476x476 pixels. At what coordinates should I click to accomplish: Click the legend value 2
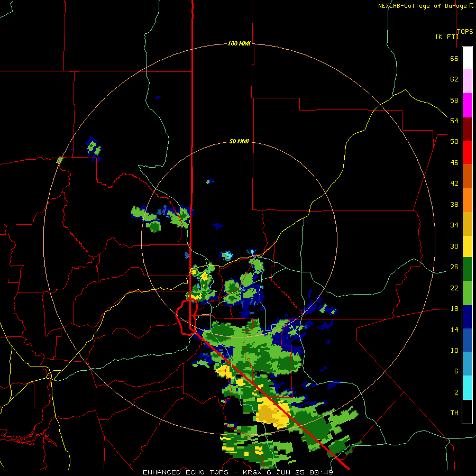coord(456,392)
